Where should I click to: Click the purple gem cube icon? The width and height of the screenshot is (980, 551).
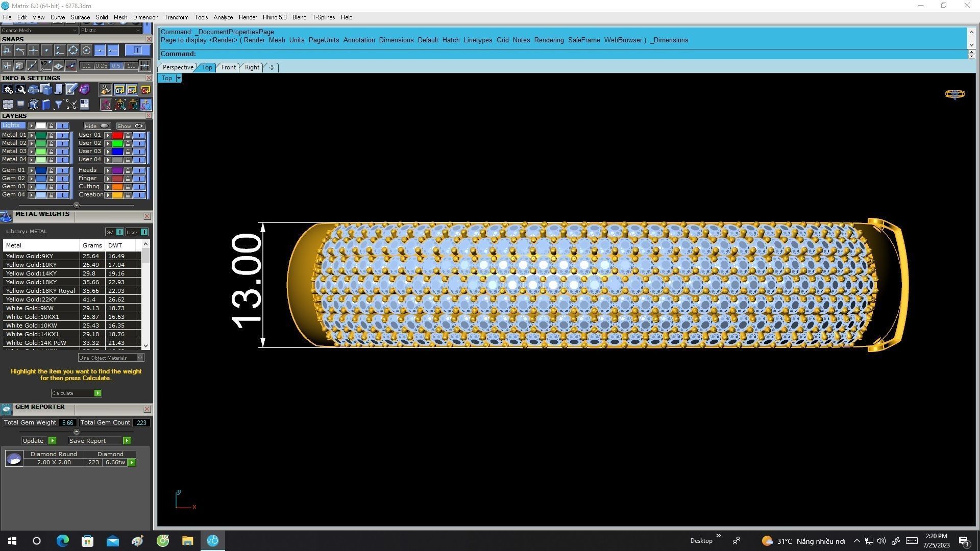point(84,90)
